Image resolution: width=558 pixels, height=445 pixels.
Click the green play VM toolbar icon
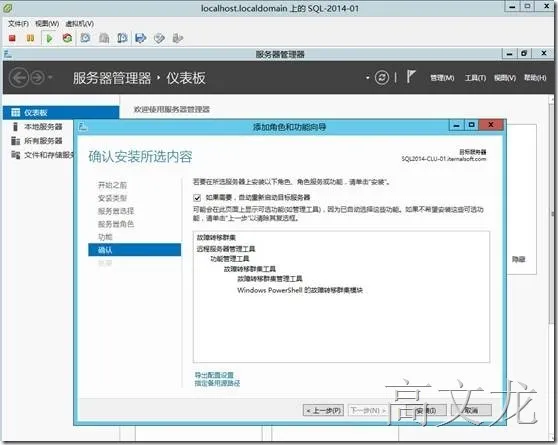click(x=49, y=38)
